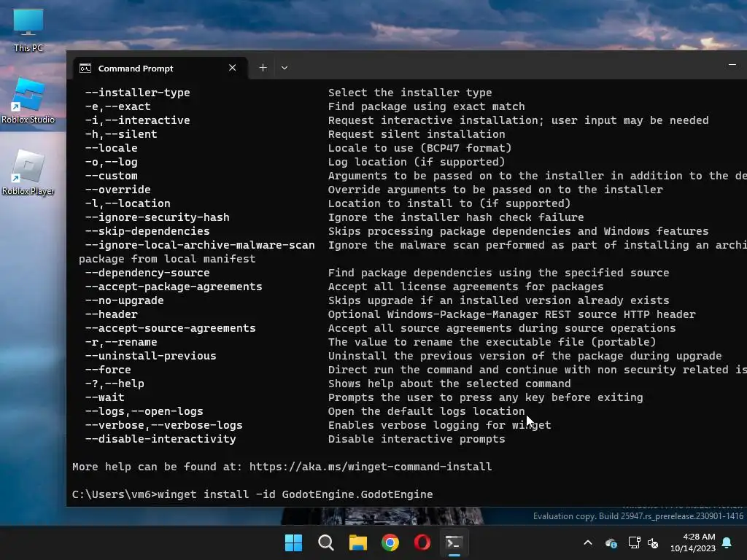The height and width of the screenshot is (560, 747).
Task: Click the -i,--interactive option text
Action: (x=138, y=120)
